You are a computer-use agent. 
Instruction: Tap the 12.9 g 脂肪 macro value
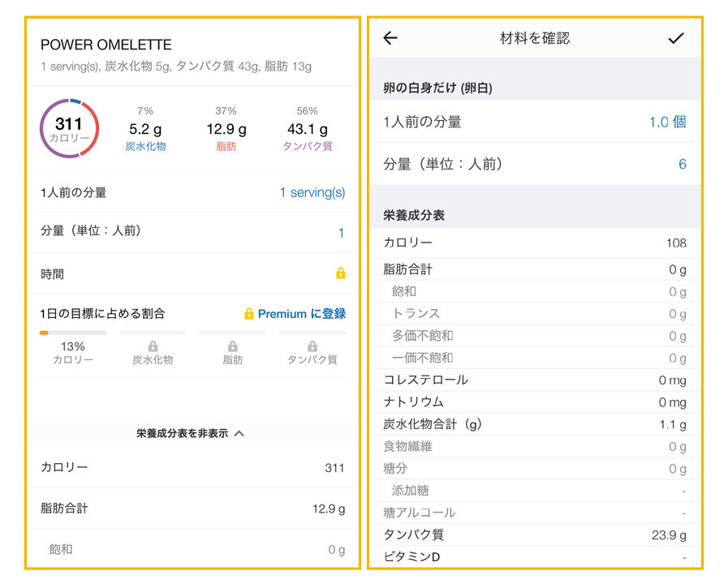(226, 129)
